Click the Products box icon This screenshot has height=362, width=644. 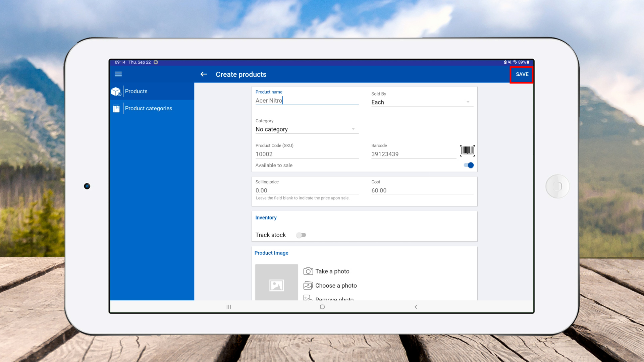click(116, 92)
